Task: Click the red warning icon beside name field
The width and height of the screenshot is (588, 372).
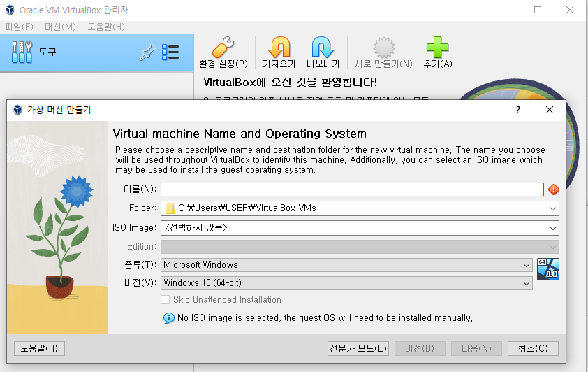Action: pos(554,189)
